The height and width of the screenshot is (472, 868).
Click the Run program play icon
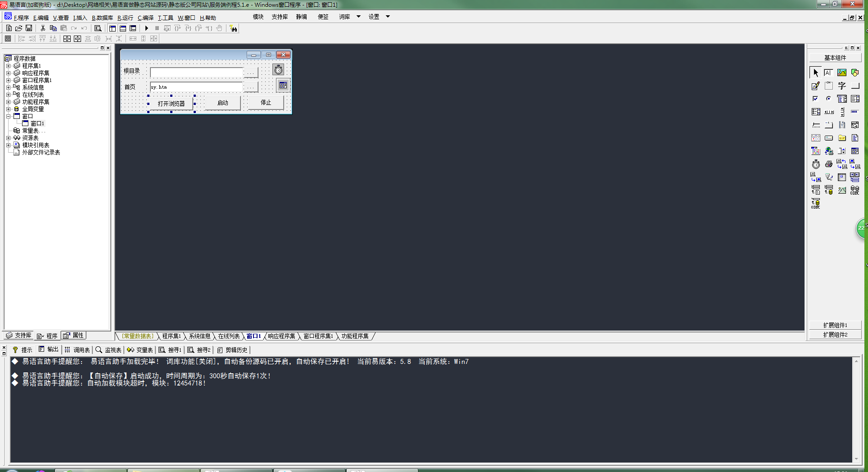(147, 28)
